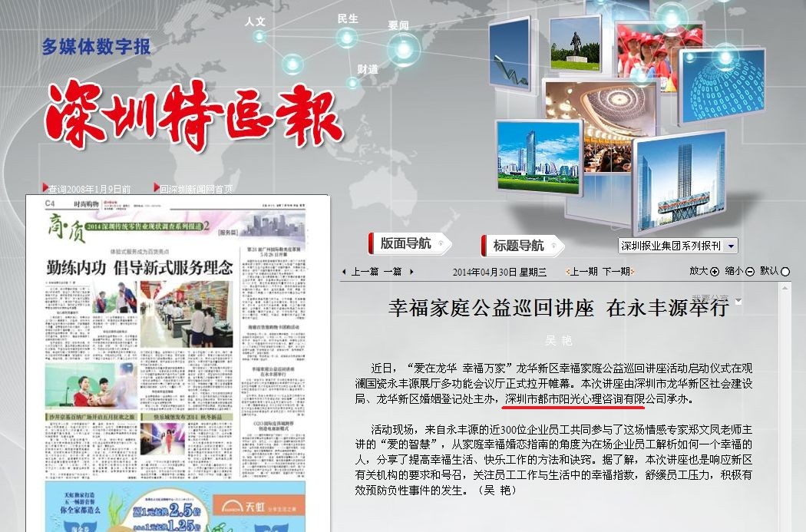Open the 要闻 section label

[x=398, y=25]
